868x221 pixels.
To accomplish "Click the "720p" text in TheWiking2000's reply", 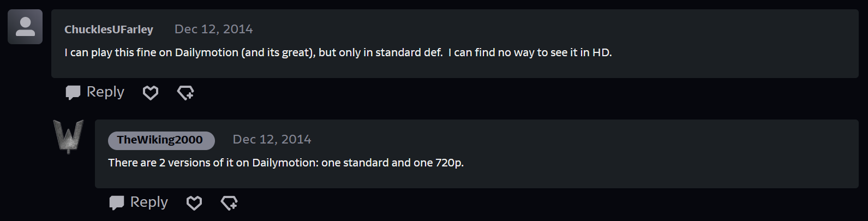I will click(449, 163).
